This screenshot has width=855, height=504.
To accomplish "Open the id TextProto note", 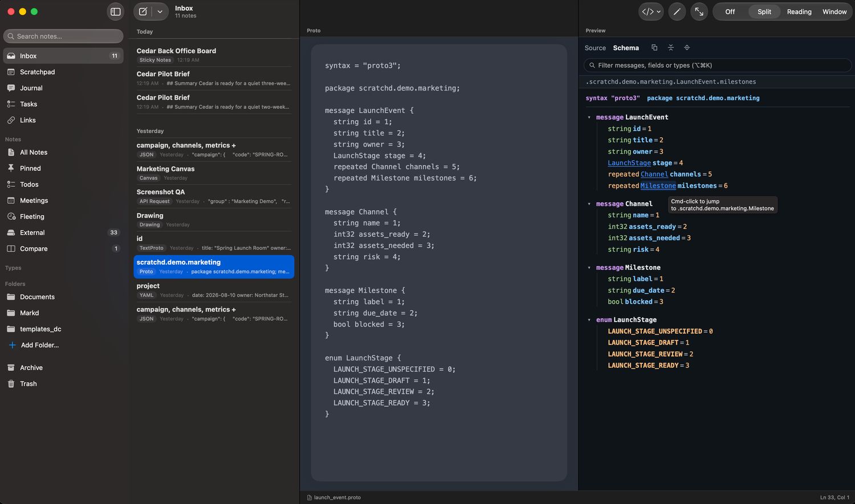I will tap(214, 243).
